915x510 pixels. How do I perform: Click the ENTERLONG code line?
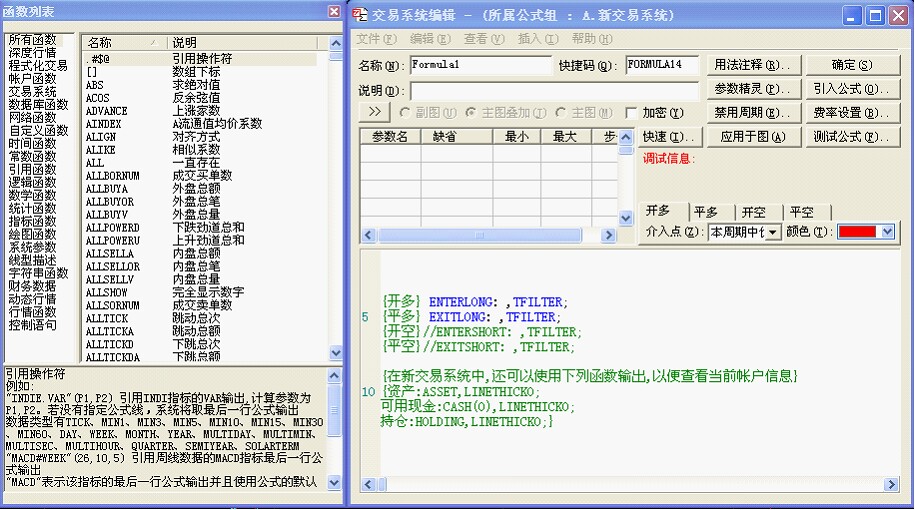475,302
